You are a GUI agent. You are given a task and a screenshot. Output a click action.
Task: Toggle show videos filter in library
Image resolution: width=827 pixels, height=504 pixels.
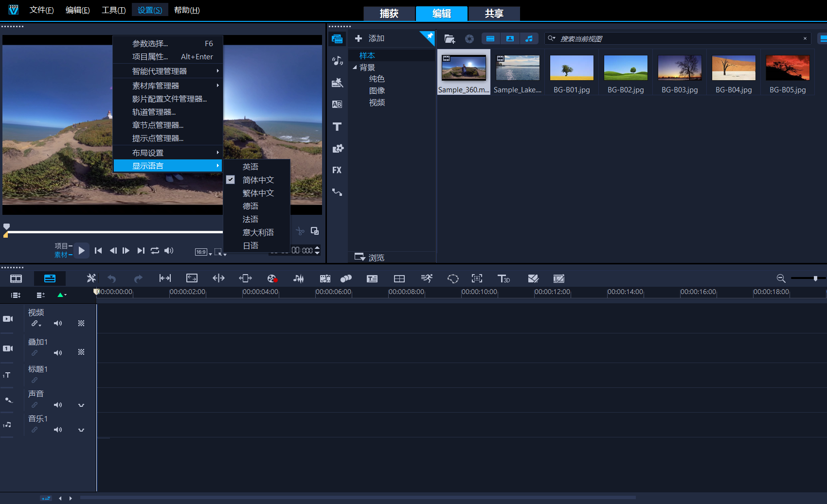(490, 38)
